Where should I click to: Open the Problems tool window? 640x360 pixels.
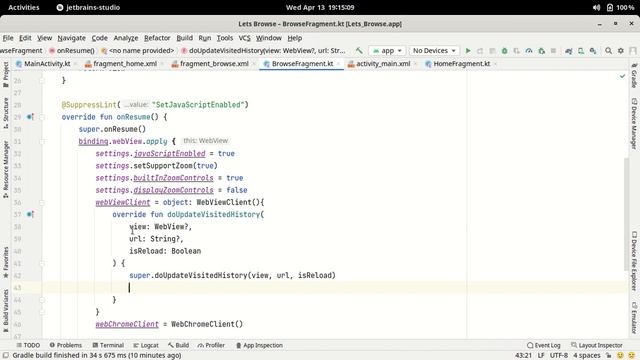pos(66,345)
